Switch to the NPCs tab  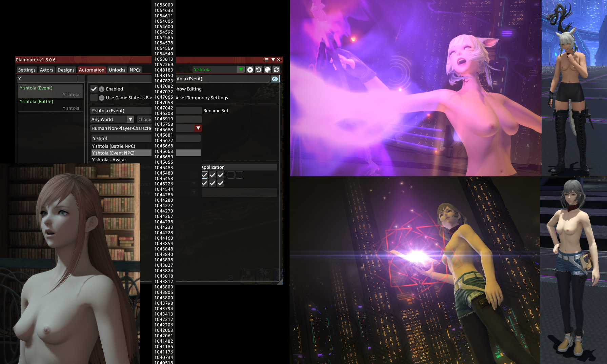pos(135,70)
